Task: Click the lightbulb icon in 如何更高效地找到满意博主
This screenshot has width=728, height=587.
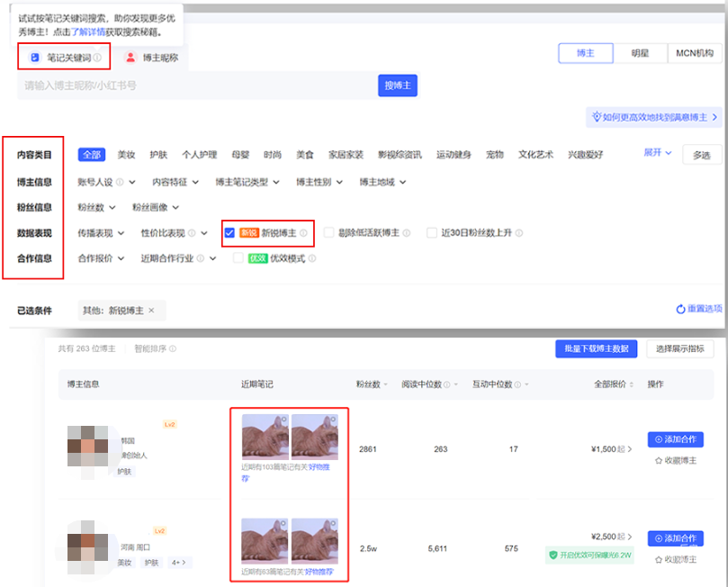Action: point(595,117)
